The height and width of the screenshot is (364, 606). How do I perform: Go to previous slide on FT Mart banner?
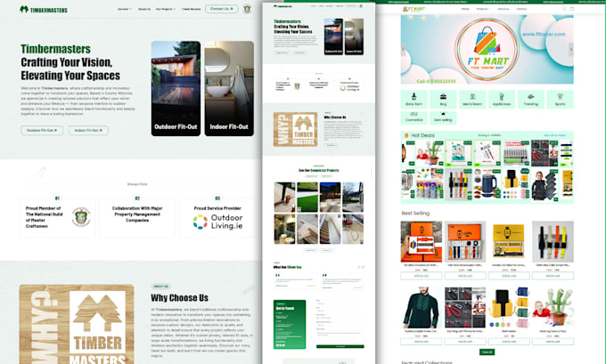point(404,50)
